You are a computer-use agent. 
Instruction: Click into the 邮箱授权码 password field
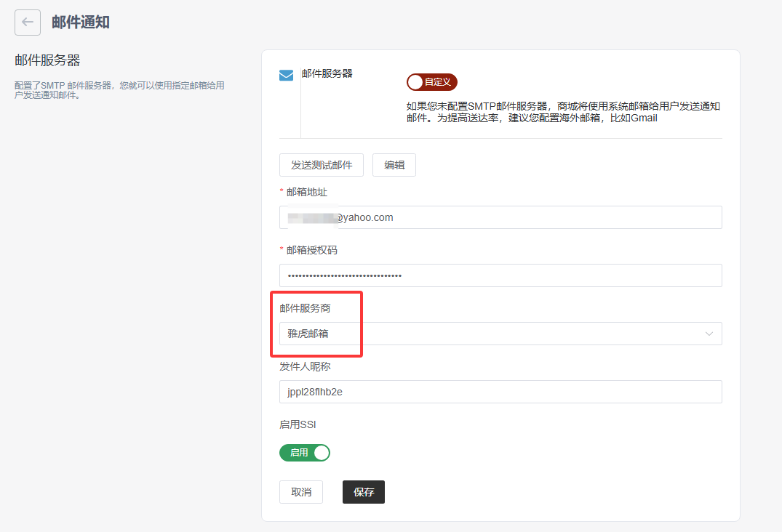500,275
